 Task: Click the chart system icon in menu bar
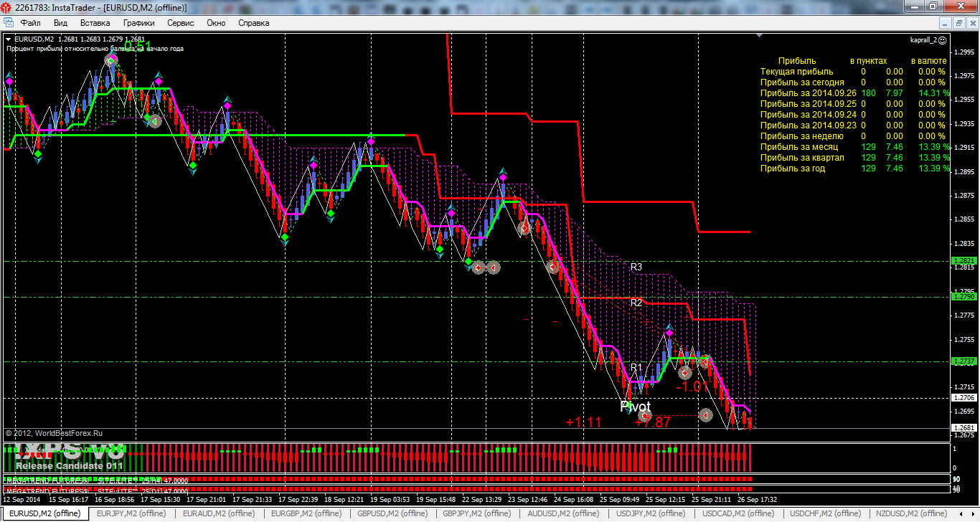point(9,23)
